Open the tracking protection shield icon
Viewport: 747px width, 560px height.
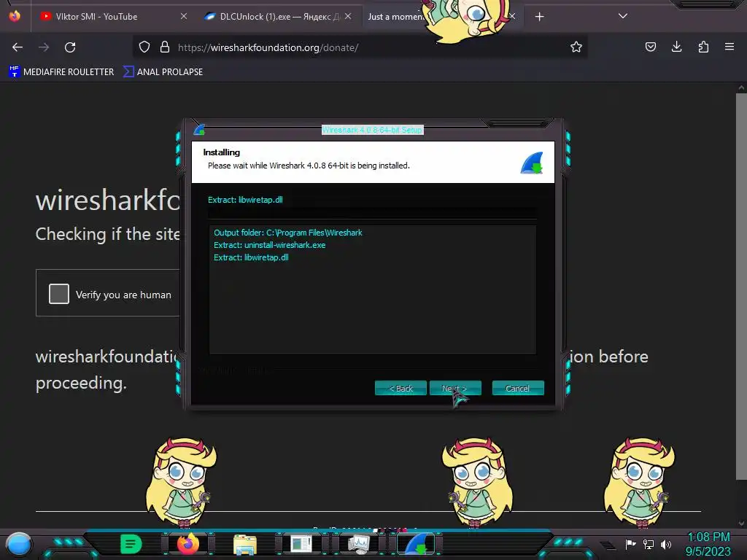[144, 47]
